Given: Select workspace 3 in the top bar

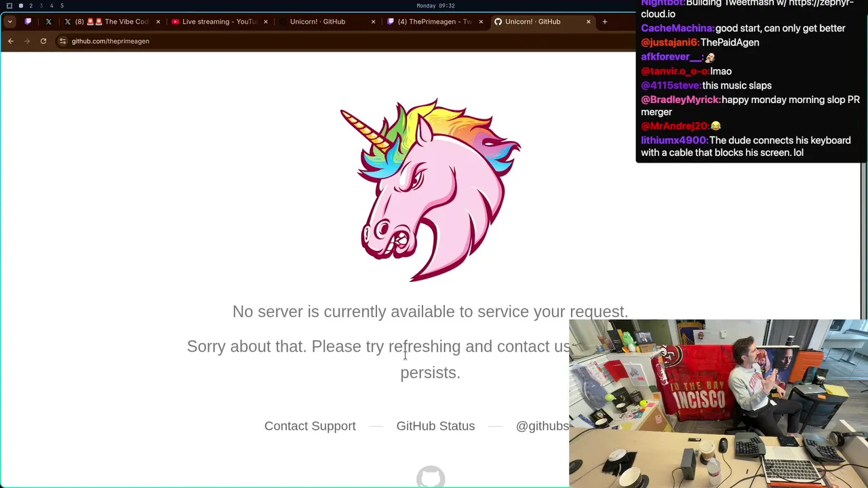Looking at the screenshot, I should click(41, 5).
